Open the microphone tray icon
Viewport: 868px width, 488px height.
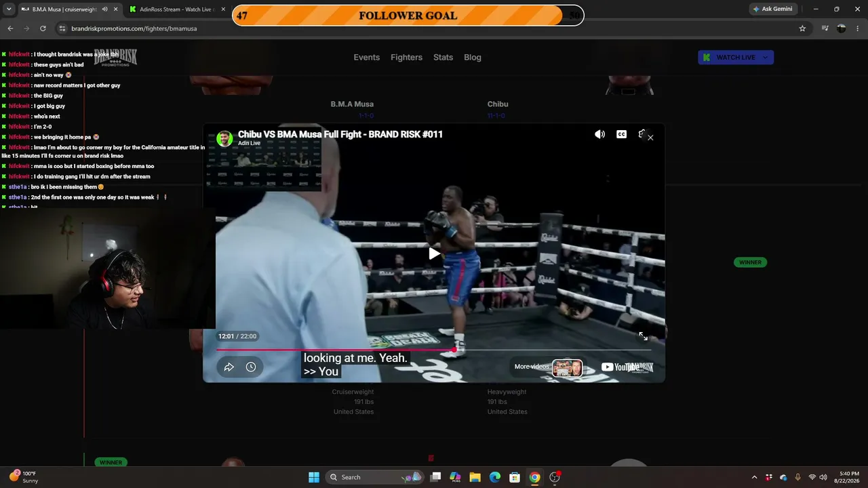click(x=797, y=477)
